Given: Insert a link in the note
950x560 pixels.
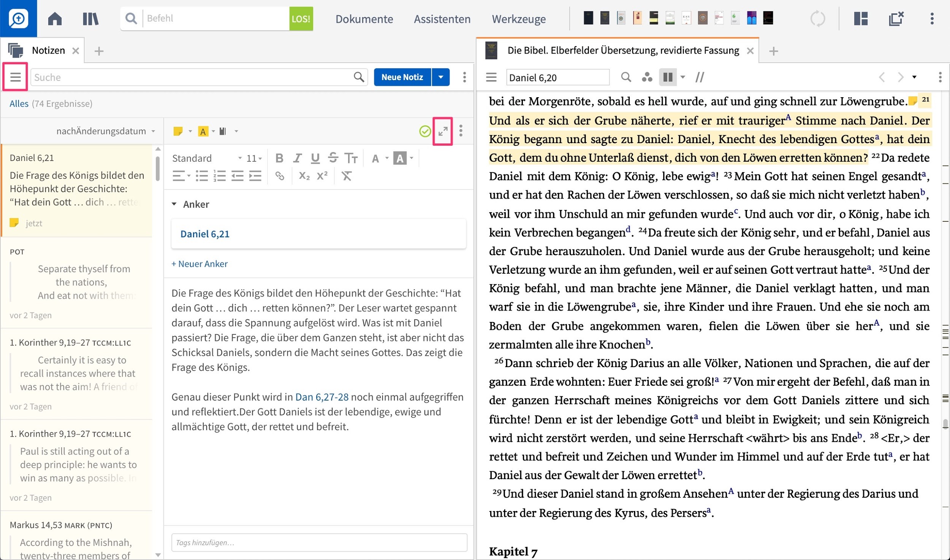Looking at the screenshot, I should click(280, 176).
